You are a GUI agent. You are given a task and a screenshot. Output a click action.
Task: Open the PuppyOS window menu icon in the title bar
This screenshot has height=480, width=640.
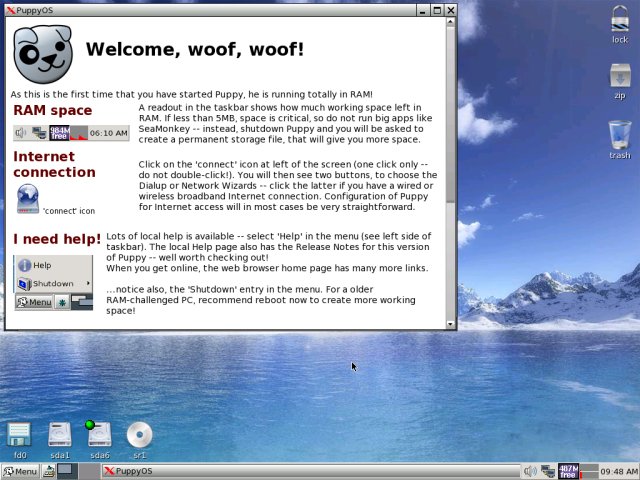coord(11,10)
